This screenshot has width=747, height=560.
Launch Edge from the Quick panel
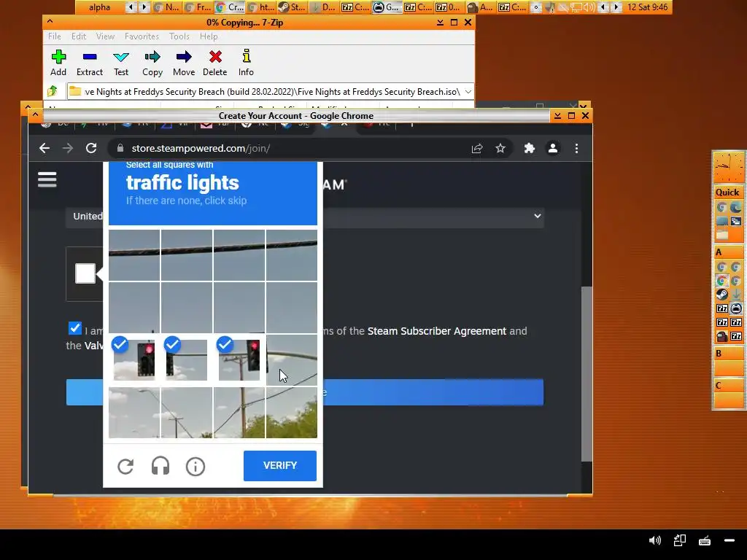point(735,207)
